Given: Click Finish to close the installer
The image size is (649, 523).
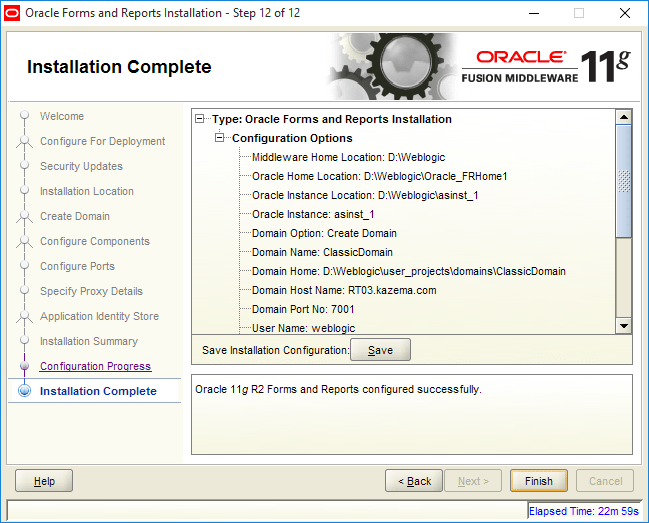Looking at the screenshot, I should tap(538, 481).
